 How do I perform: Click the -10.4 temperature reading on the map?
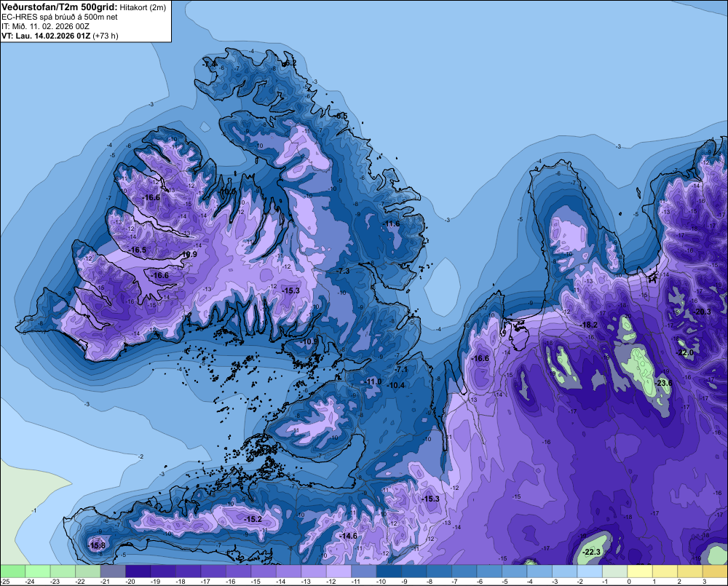[x=396, y=385]
